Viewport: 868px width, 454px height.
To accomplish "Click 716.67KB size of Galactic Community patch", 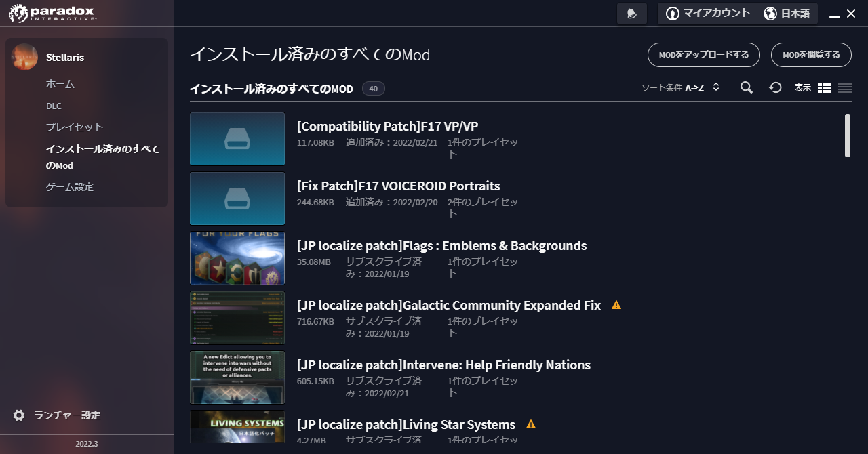I will (x=315, y=322).
